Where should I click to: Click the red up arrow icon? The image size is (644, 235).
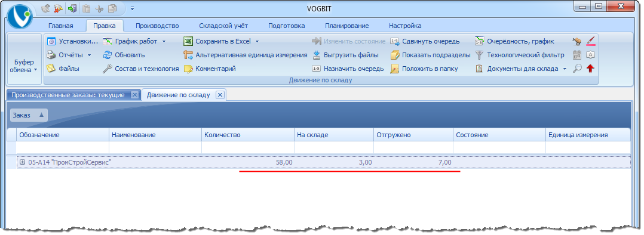pyautogui.click(x=591, y=69)
